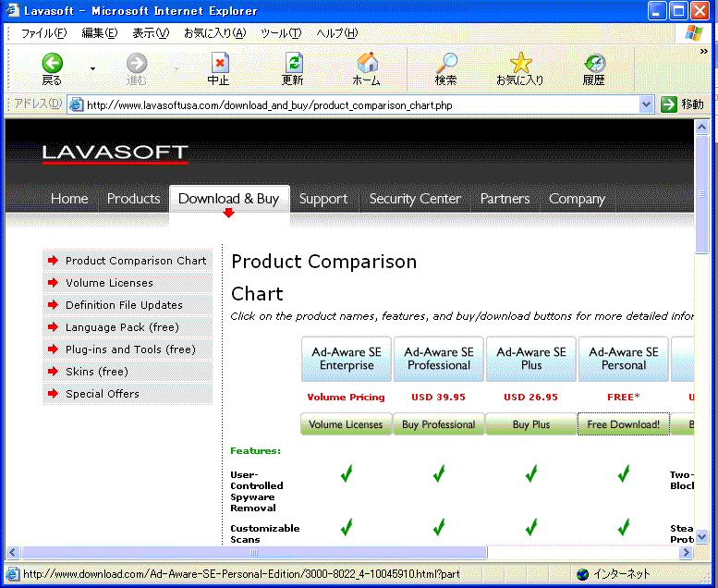Click red arrow beside Skins (free)
Image resolution: width=718 pixels, height=588 pixels.
(53, 372)
